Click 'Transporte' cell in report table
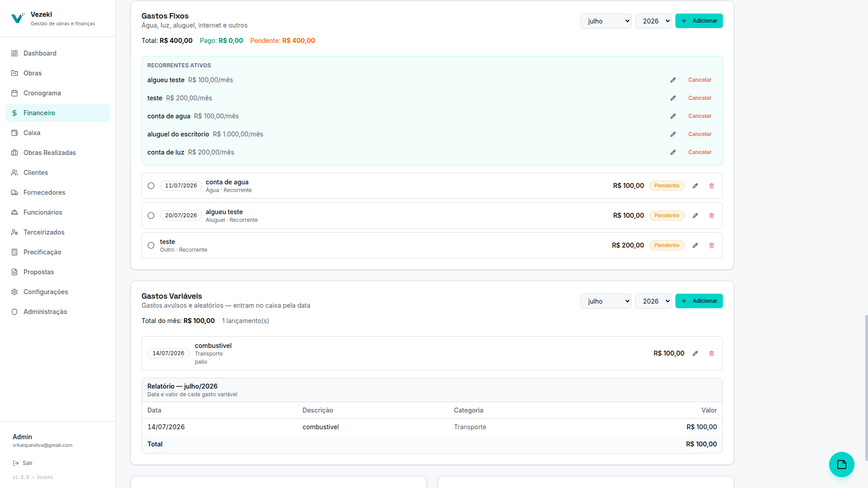This screenshot has width=868, height=488. (470, 427)
